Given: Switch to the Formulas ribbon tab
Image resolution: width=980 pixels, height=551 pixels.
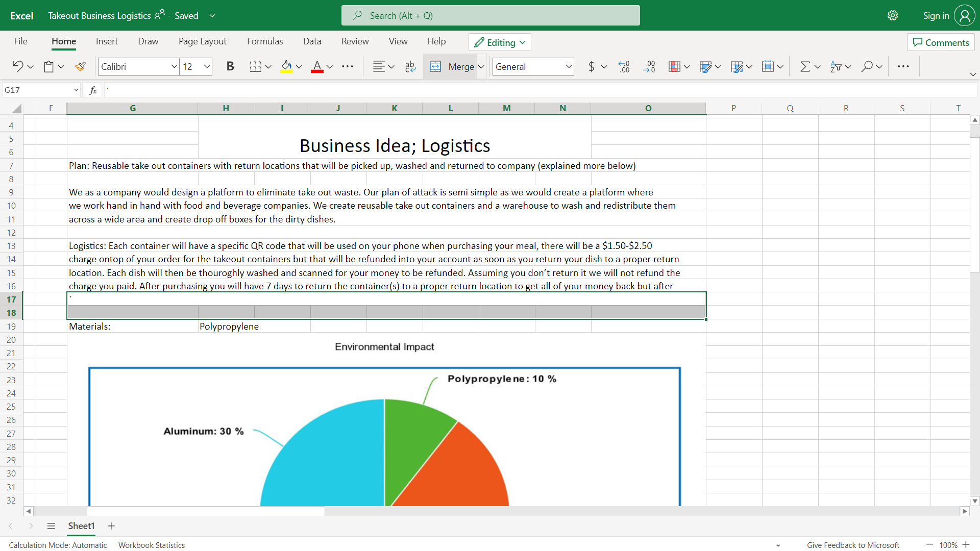Looking at the screenshot, I should pyautogui.click(x=265, y=41).
